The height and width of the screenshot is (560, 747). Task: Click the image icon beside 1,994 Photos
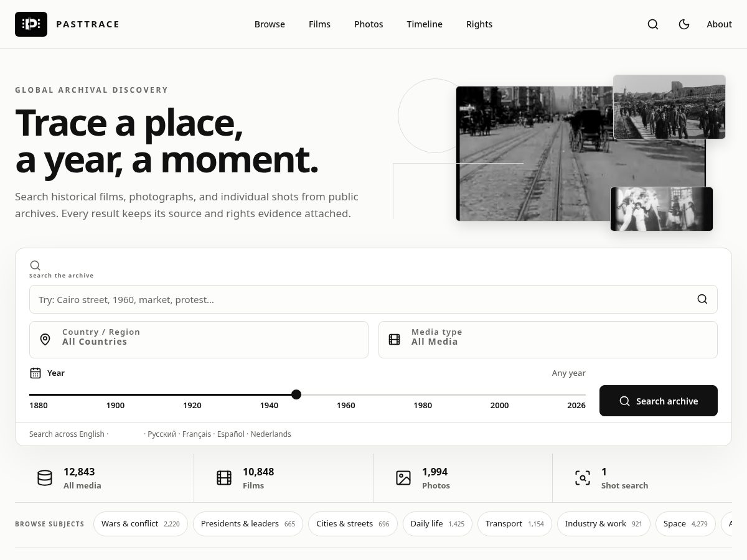pos(403,478)
